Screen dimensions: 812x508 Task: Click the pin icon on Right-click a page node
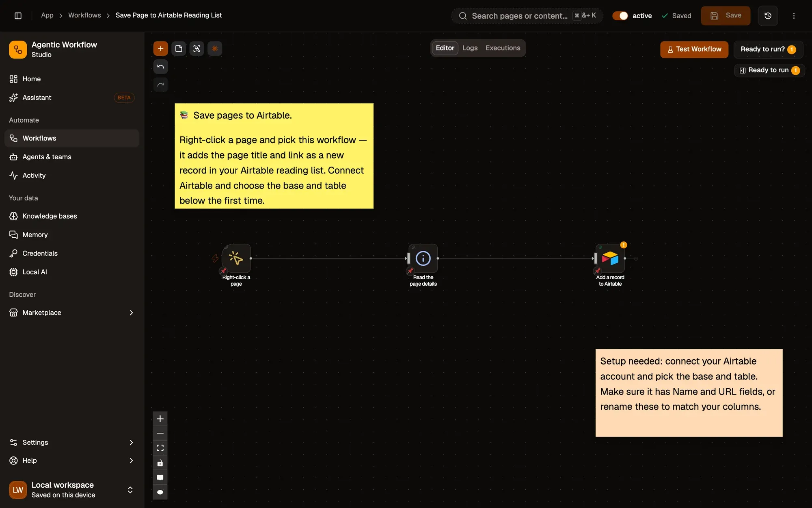click(x=223, y=271)
